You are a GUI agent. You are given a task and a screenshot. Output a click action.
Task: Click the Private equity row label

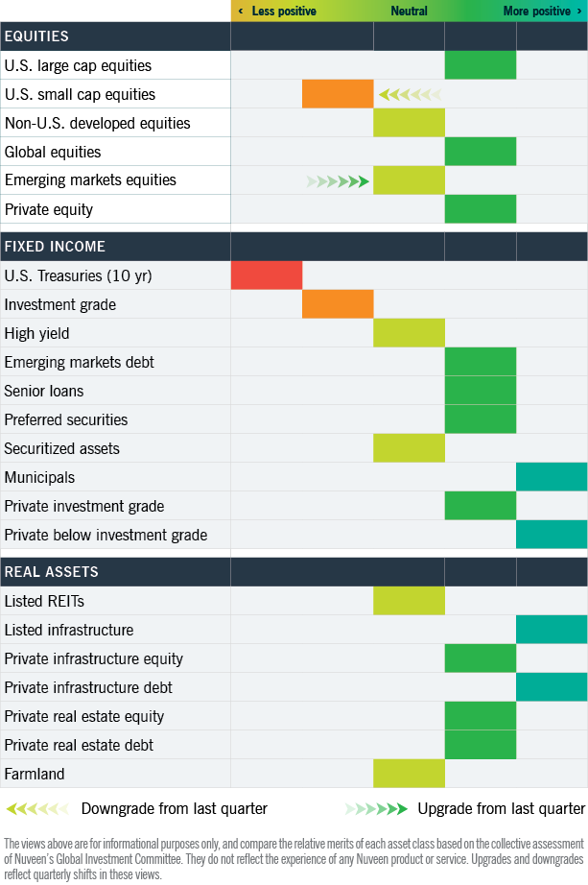[x=49, y=210]
